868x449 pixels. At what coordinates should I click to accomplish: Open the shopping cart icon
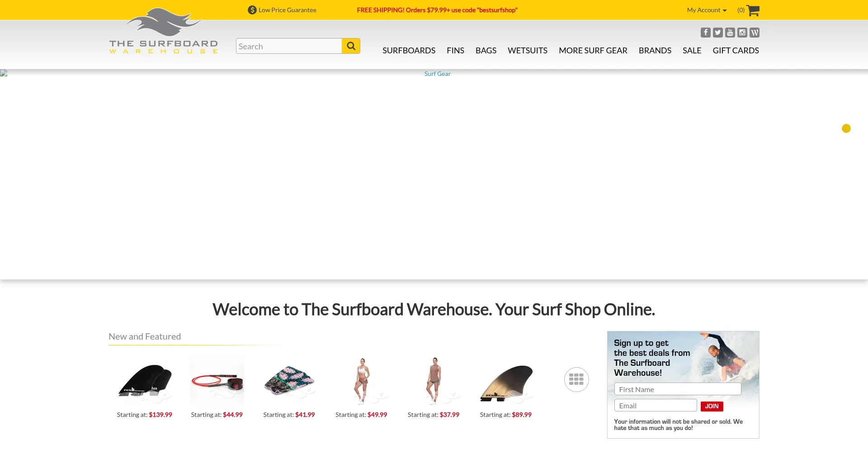click(x=753, y=10)
